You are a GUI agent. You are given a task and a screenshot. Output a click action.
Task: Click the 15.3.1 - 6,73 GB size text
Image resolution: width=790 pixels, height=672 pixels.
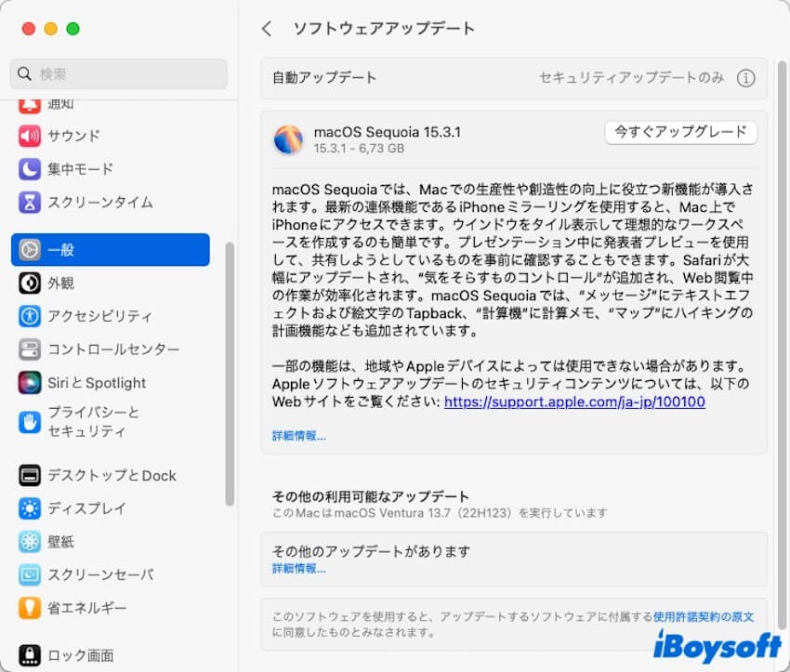359,149
